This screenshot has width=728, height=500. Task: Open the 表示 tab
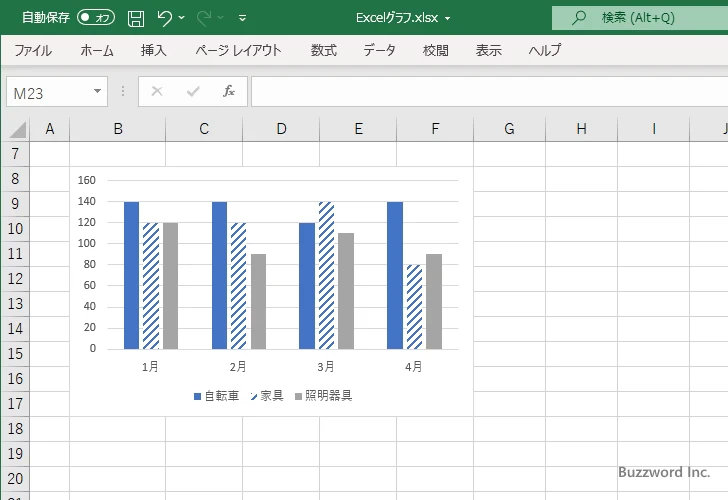tap(488, 50)
